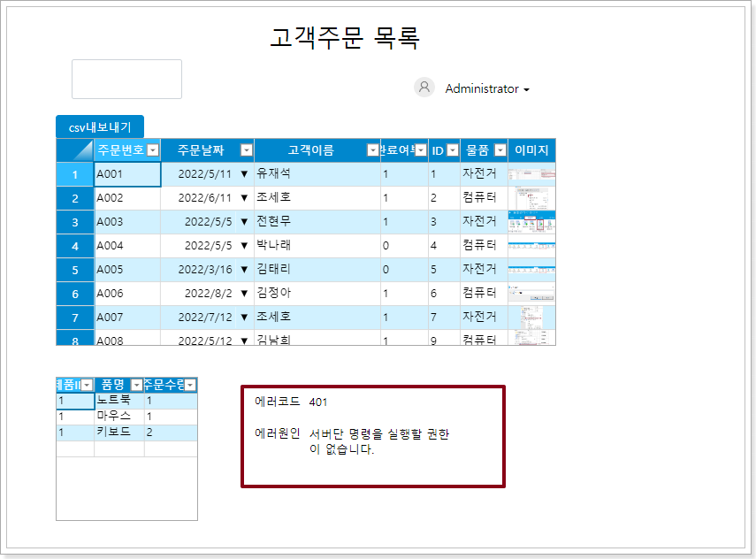The height and width of the screenshot is (559, 756).
Task: Open the 고객이름 column filter
Action: pyautogui.click(x=372, y=150)
